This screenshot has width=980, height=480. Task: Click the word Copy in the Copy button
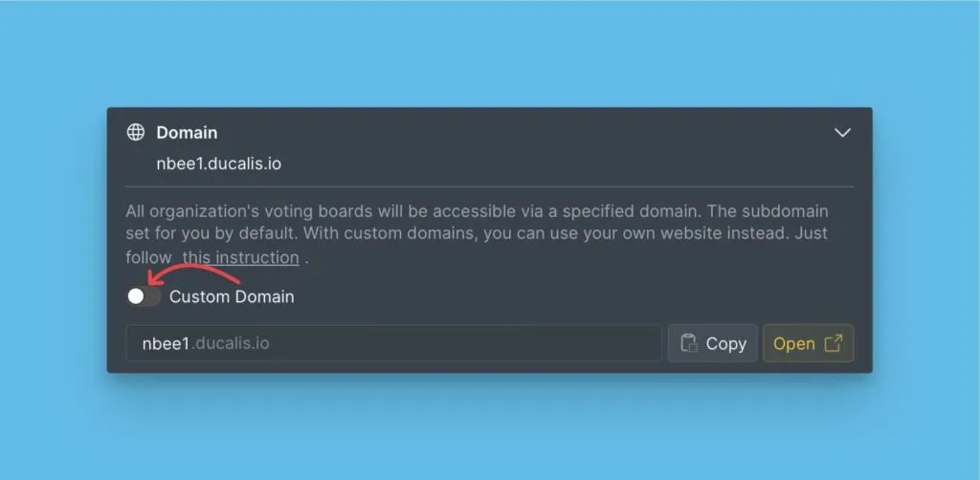point(726,343)
